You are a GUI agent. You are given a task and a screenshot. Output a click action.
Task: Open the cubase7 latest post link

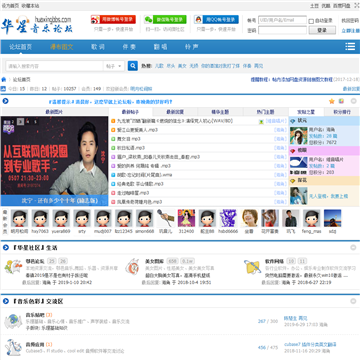pyautogui.click(x=310, y=344)
